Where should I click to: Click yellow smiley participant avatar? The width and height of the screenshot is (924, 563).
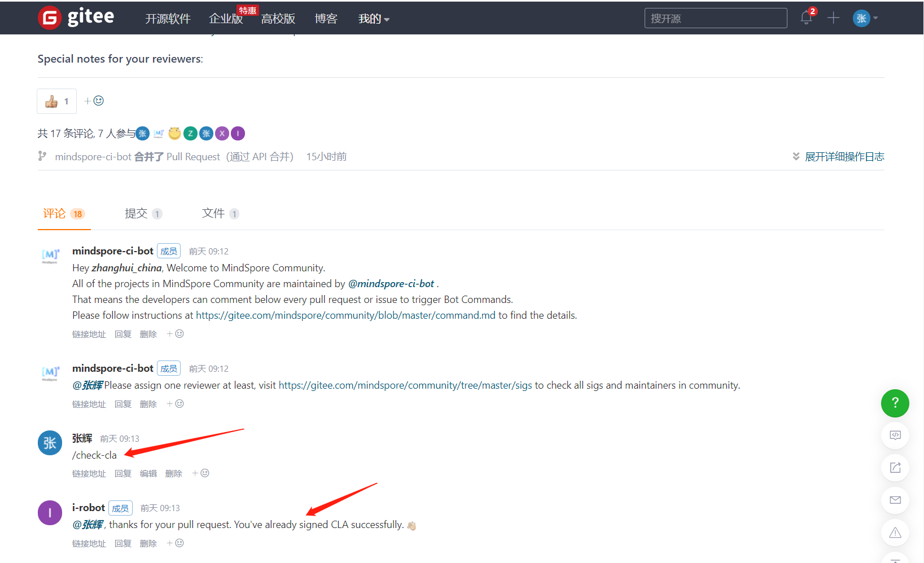click(175, 134)
